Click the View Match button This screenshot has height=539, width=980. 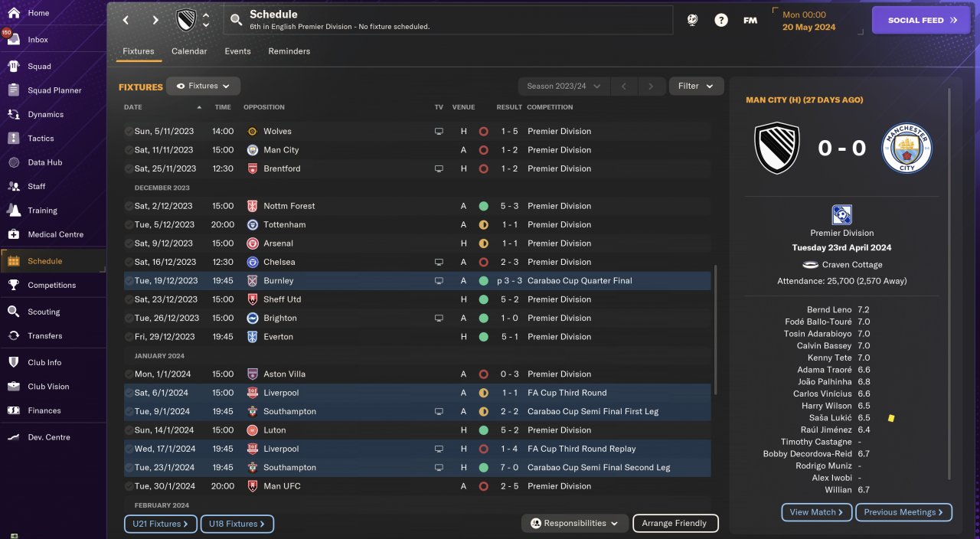tap(816, 512)
